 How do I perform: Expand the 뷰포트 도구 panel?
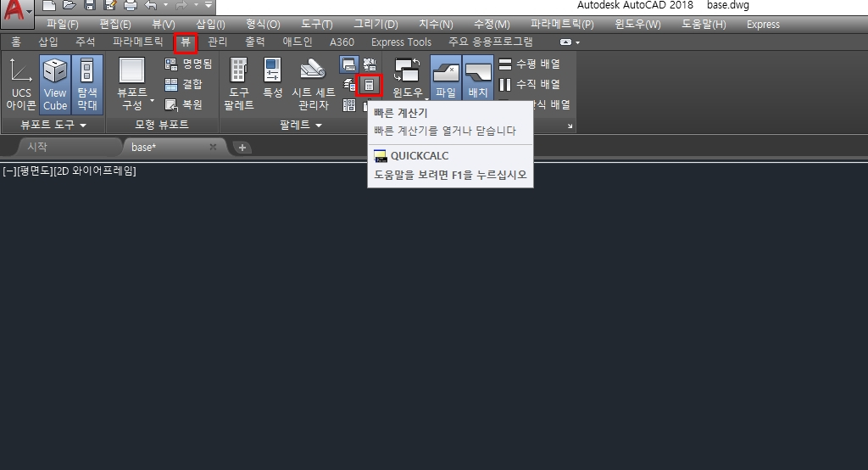click(x=53, y=125)
